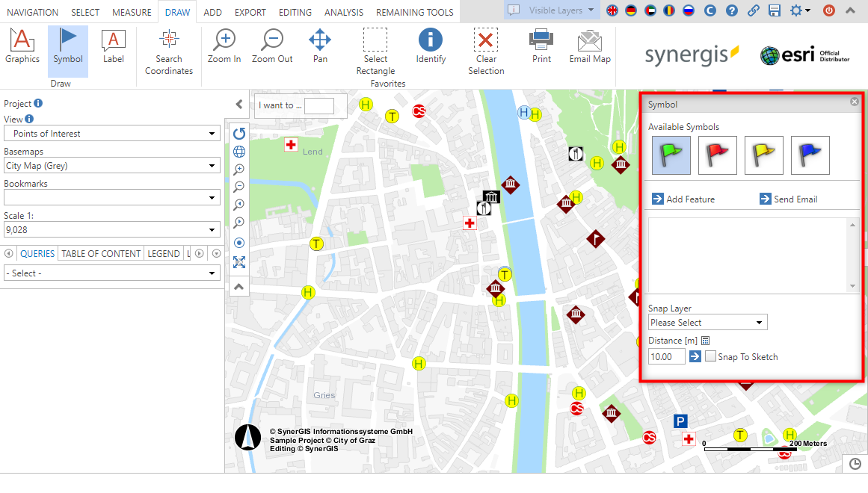Activate the Label tool
This screenshot has width=868, height=493.
click(x=113, y=51)
